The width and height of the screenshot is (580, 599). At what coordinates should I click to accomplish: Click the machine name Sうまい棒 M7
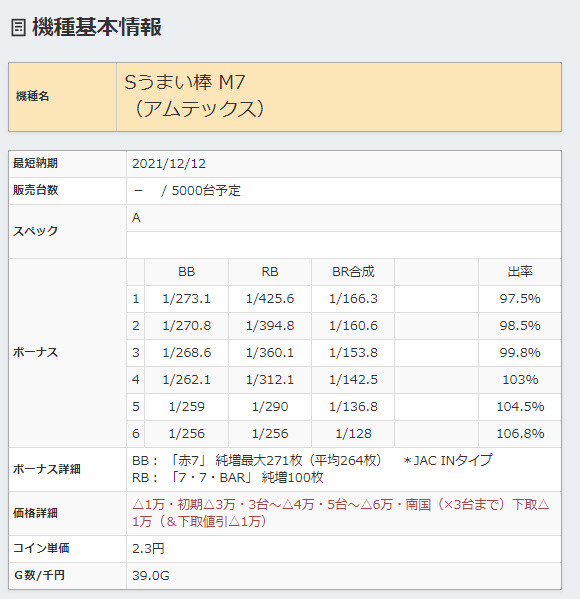(185, 82)
